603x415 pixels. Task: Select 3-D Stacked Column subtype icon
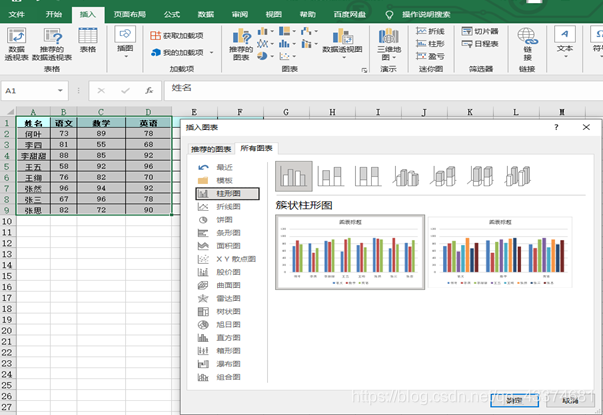coord(443,176)
